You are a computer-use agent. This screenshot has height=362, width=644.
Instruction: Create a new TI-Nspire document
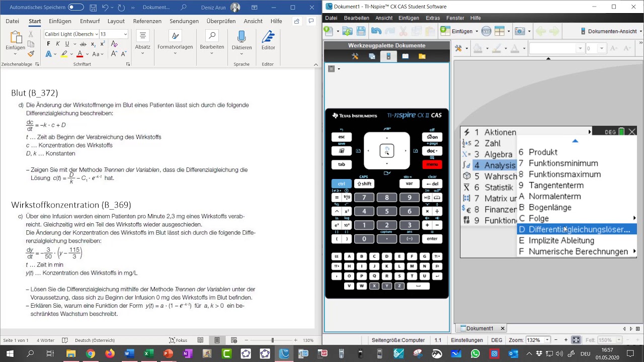pyautogui.click(x=328, y=31)
